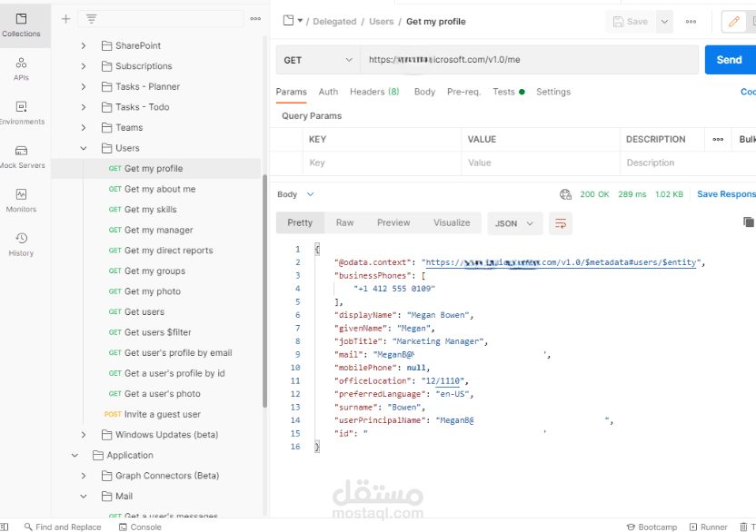Toggle the line wrap icon in response
Screen dimensions: 756x532
click(x=561, y=223)
